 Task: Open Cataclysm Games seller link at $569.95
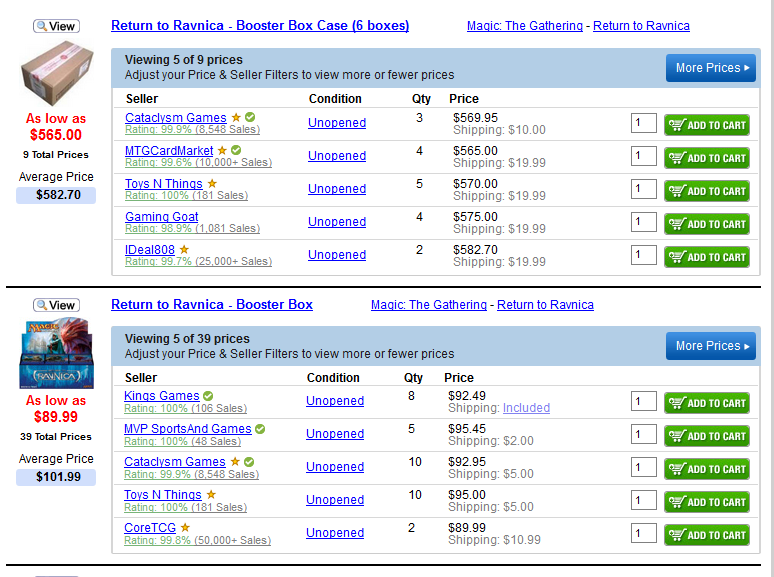(176, 117)
